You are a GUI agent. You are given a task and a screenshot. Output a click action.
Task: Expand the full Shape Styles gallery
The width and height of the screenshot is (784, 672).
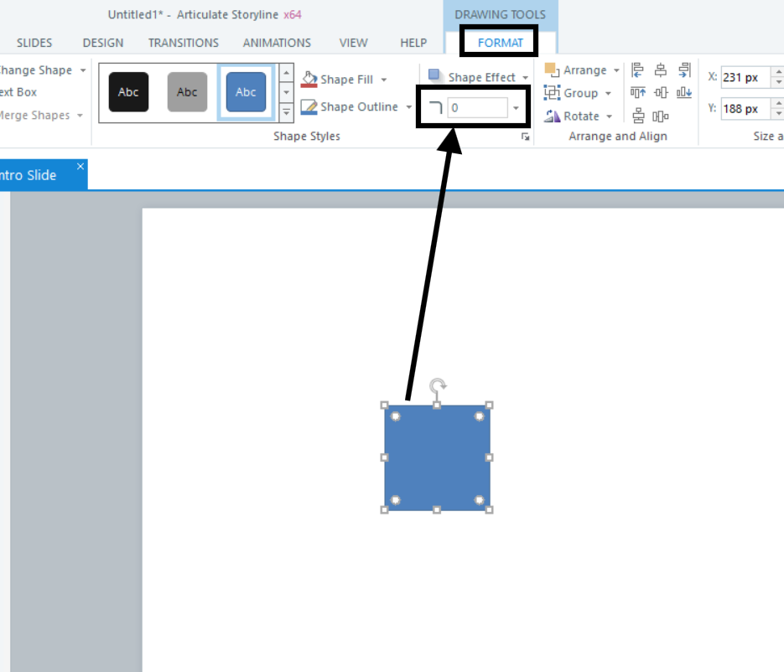(x=286, y=112)
